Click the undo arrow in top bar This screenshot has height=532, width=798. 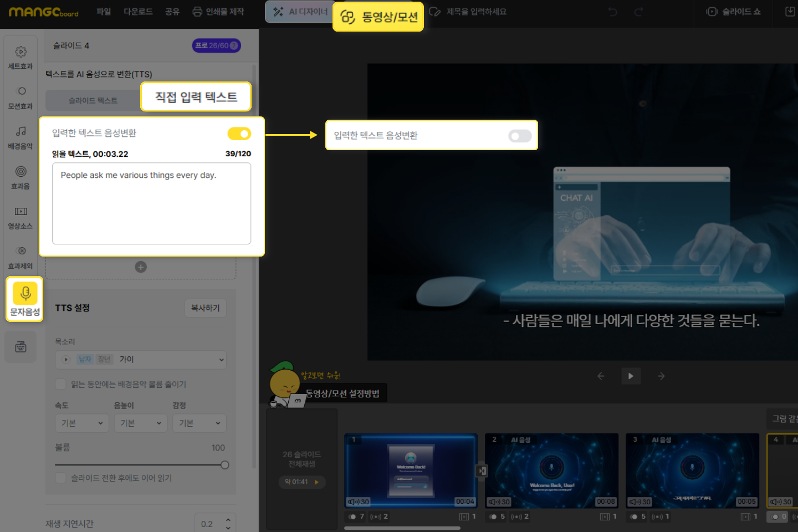click(x=612, y=12)
